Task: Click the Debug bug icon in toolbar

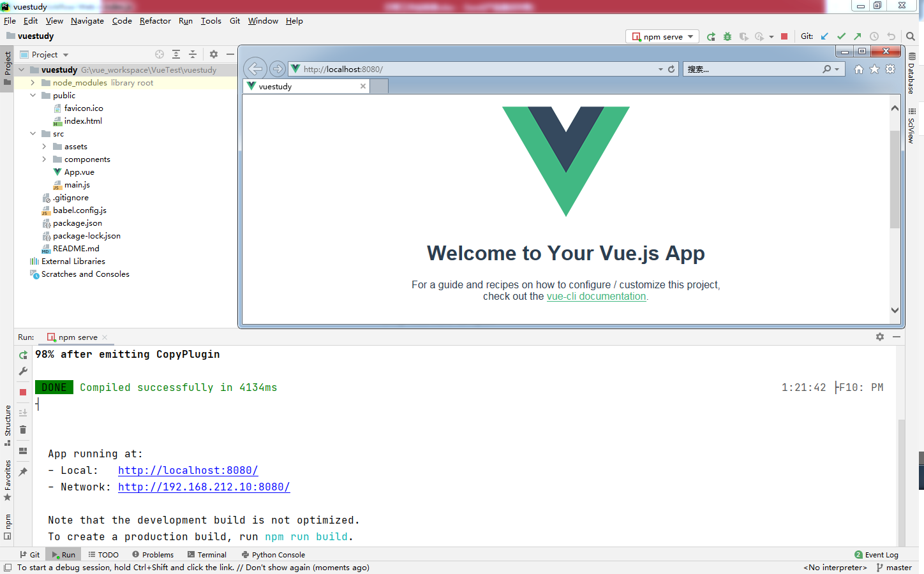Action: tap(727, 36)
